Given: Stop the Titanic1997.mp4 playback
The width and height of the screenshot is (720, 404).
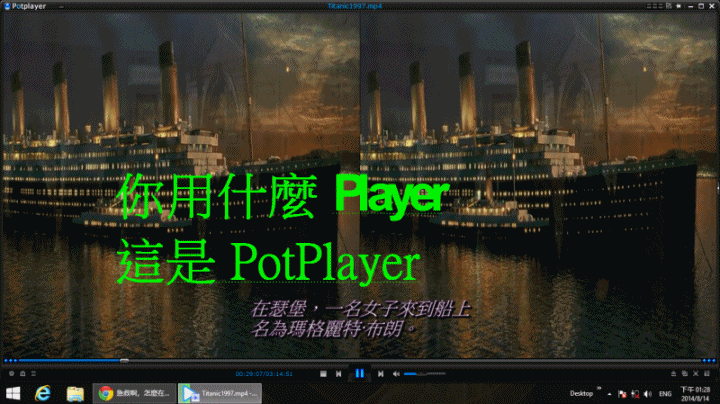Looking at the screenshot, I should 323,374.
